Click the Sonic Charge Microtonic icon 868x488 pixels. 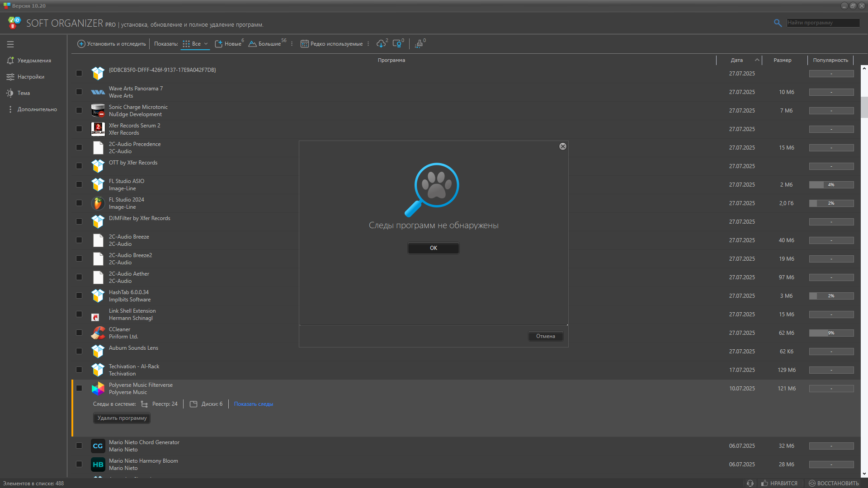tap(98, 110)
